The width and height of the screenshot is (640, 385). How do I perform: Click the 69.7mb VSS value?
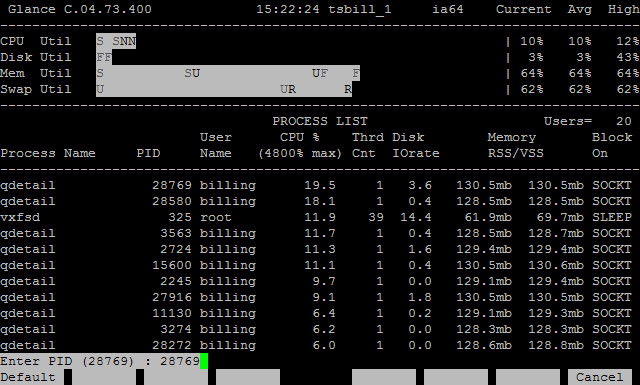560,217
